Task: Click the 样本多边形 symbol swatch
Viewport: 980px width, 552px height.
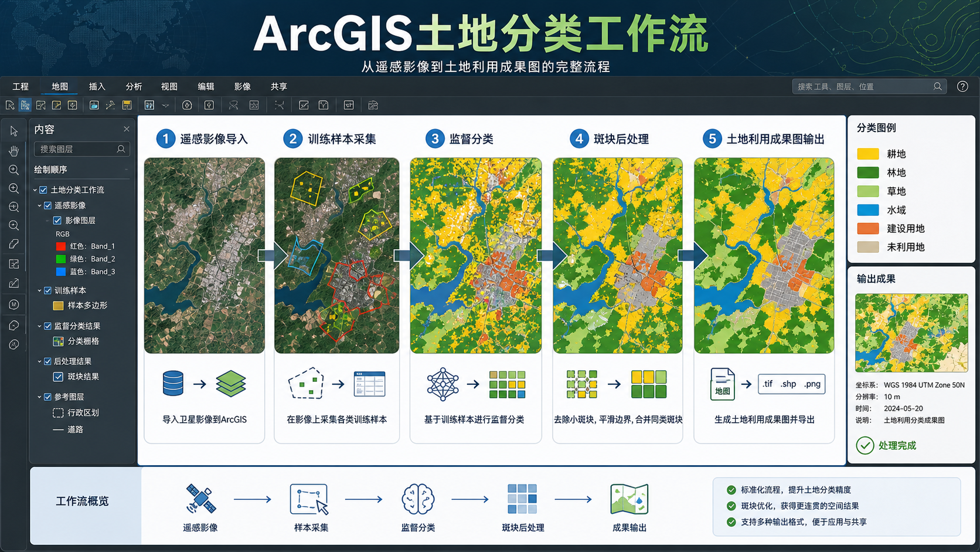Action: click(58, 306)
